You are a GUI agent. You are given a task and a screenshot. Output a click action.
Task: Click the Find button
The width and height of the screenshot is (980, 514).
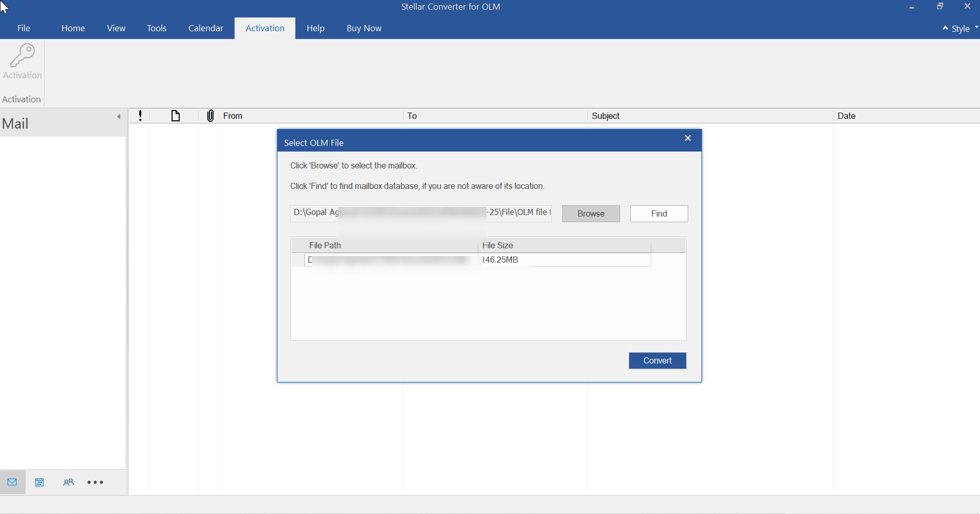(659, 213)
